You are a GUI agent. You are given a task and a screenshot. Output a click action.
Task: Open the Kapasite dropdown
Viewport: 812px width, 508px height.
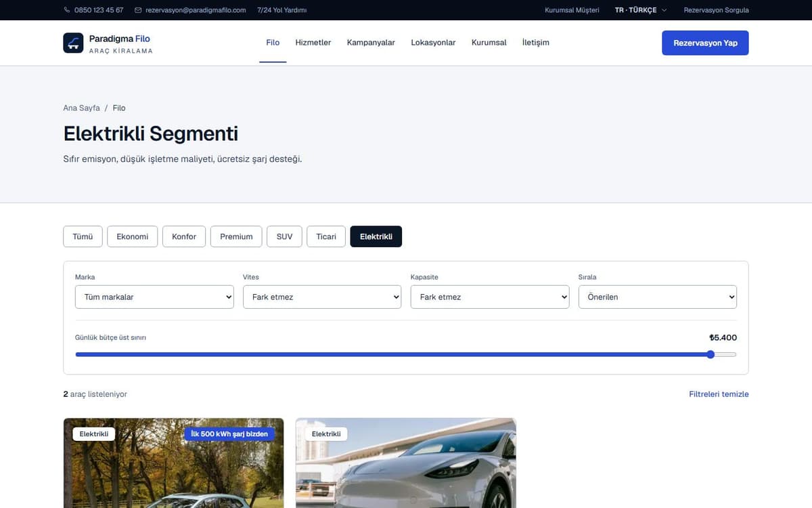click(x=490, y=297)
